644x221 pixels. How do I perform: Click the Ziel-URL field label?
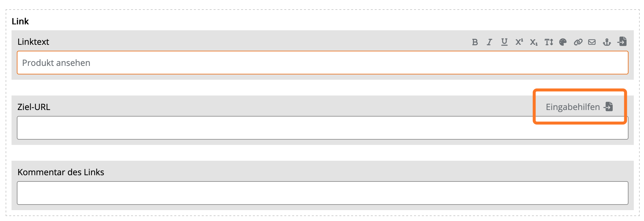[34, 107]
